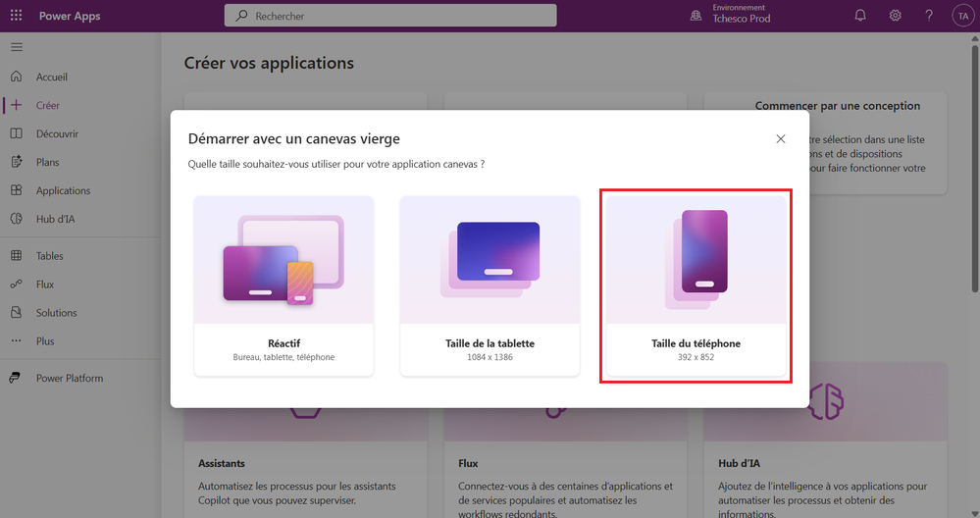Click the search magnifier icon
The image size is (980, 518).
click(x=241, y=16)
